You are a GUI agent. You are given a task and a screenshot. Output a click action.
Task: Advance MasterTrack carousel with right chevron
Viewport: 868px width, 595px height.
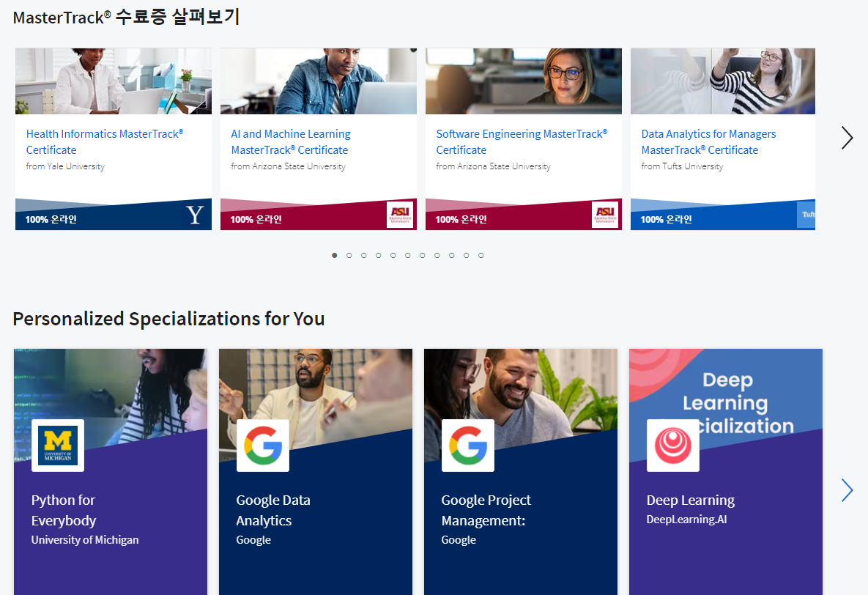point(847,138)
